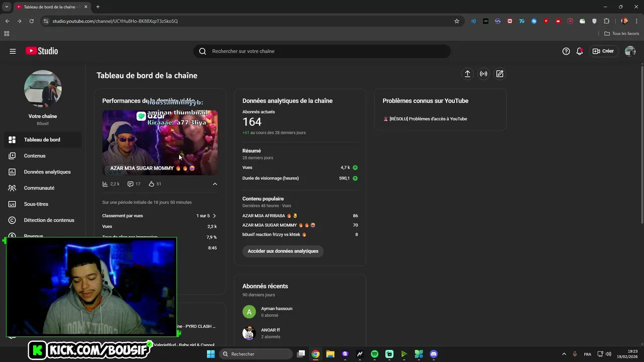The image size is (644, 362).
Task: Click the views stat icon 2,2 k
Action: click(105, 184)
